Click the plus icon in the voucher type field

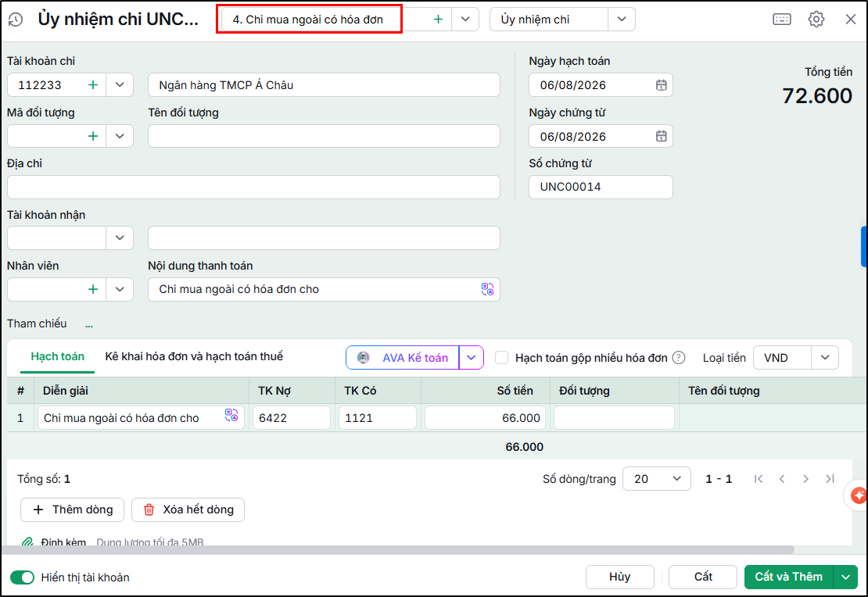[438, 20]
